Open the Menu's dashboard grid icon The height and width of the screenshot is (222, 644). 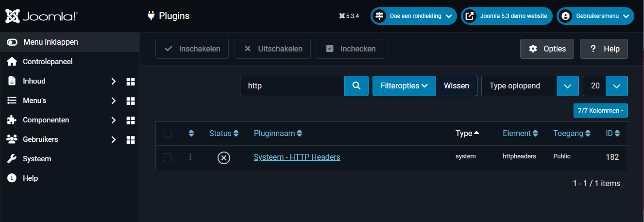[x=130, y=101]
